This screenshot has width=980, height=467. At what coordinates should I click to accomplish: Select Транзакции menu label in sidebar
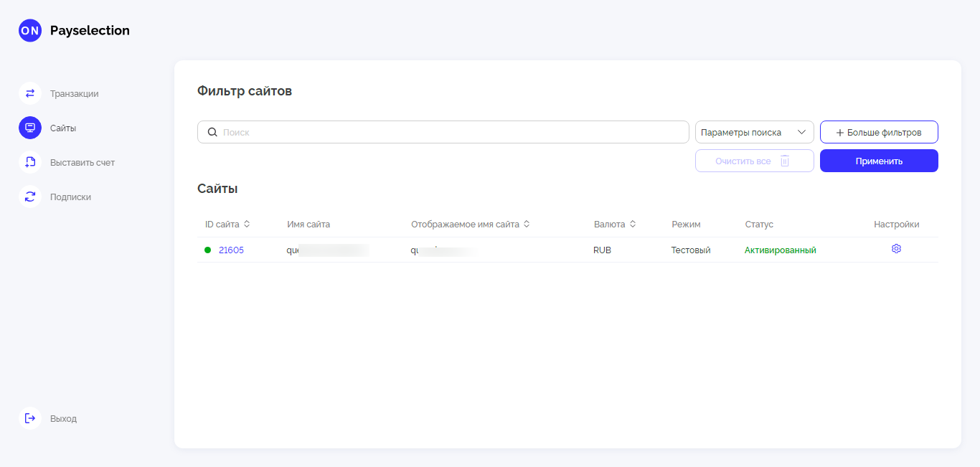point(75,93)
